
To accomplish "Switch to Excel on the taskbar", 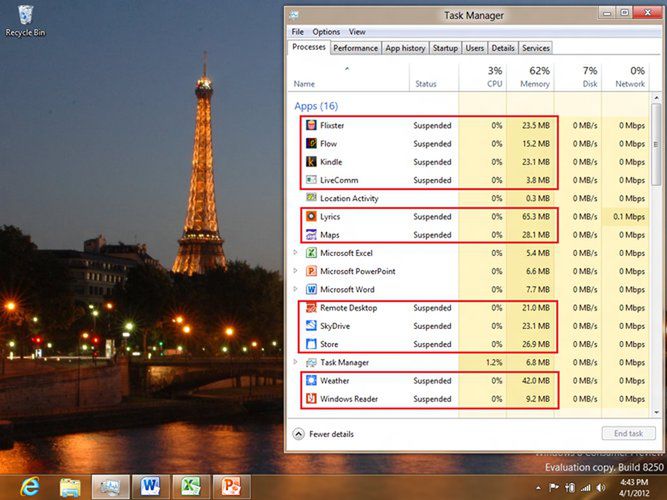I will pyautogui.click(x=191, y=488).
